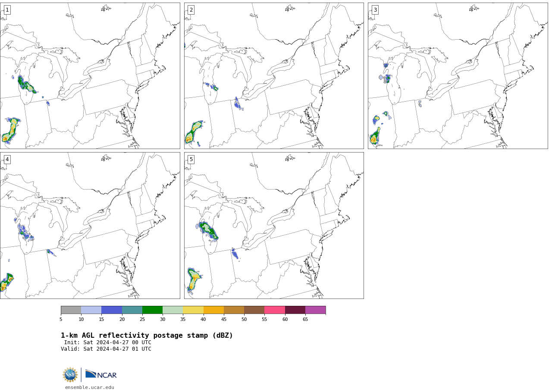The image size is (552, 392).
Task: Select the maroon 60-65 dBZ swatch
Action: (x=295, y=310)
